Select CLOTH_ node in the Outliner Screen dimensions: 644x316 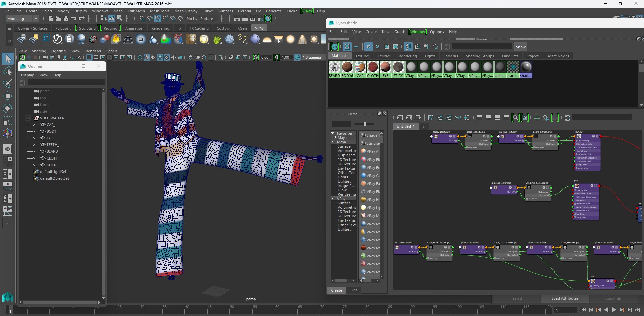(x=53, y=158)
